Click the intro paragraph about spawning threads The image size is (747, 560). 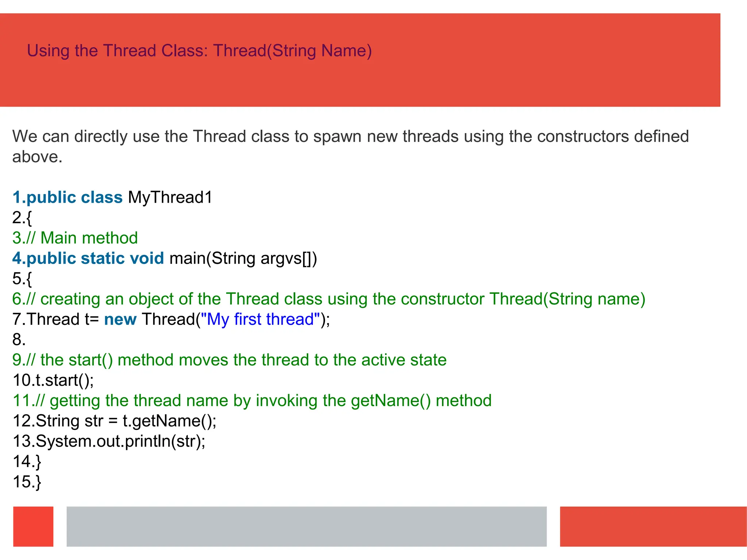[351, 146]
